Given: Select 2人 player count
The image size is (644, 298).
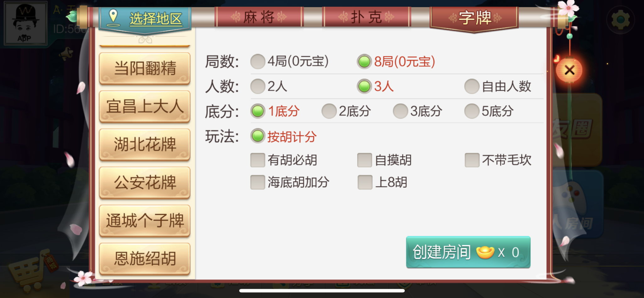Looking at the screenshot, I should (269, 86).
